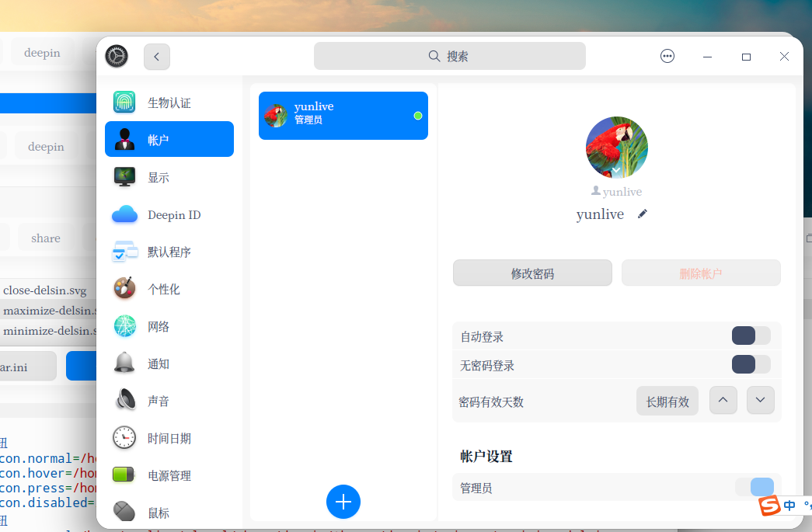Screen dimensions: 812x532
Task: Click the con.press= line in background editor
Action: 48,488
